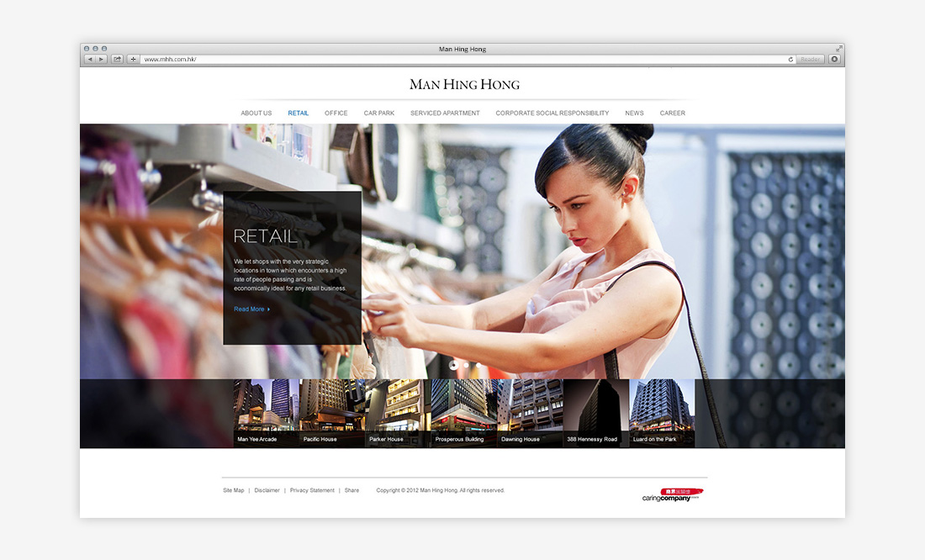Click the browser forward navigation arrow

tap(101, 59)
